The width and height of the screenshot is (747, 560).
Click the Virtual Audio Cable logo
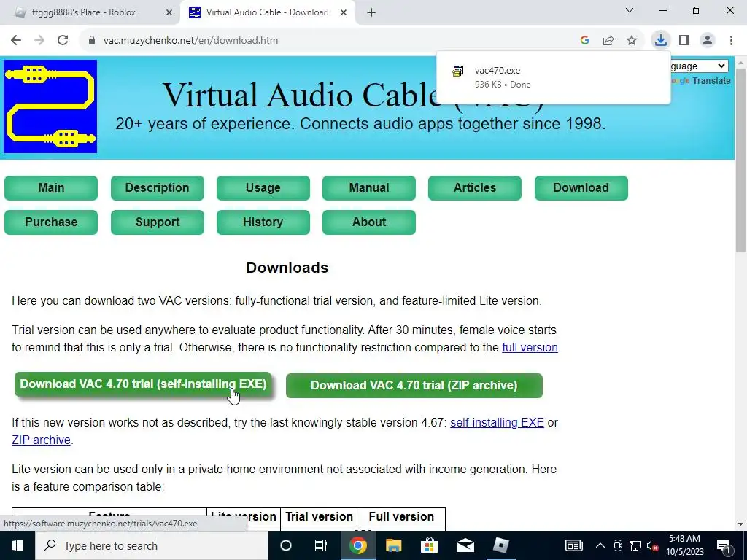pyautogui.click(x=50, y=106)
